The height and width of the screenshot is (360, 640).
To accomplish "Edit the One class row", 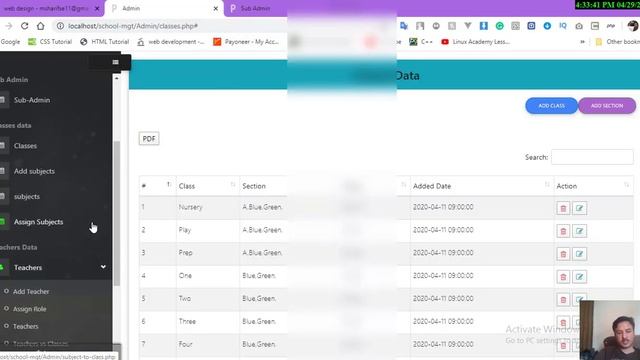I will 579,277.
